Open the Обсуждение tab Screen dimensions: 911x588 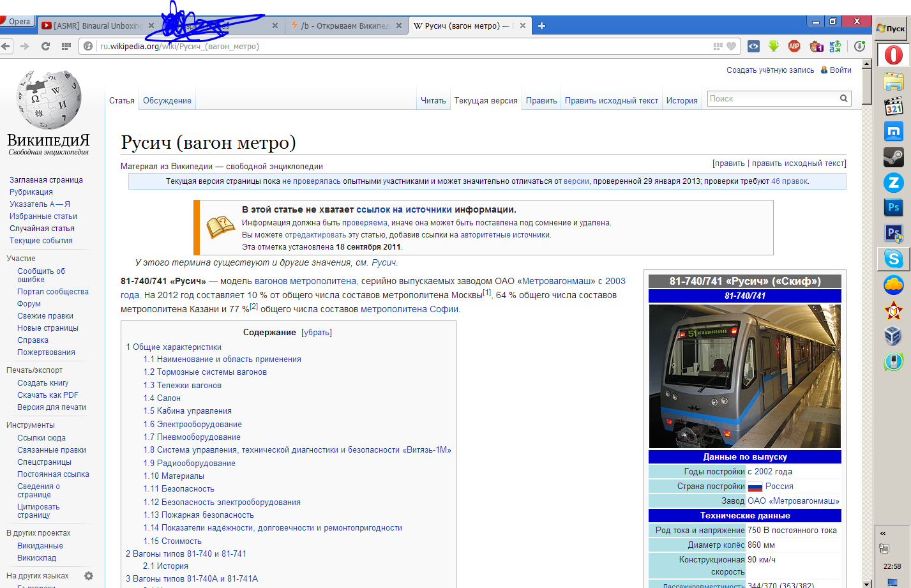click(x=167, y=100)
